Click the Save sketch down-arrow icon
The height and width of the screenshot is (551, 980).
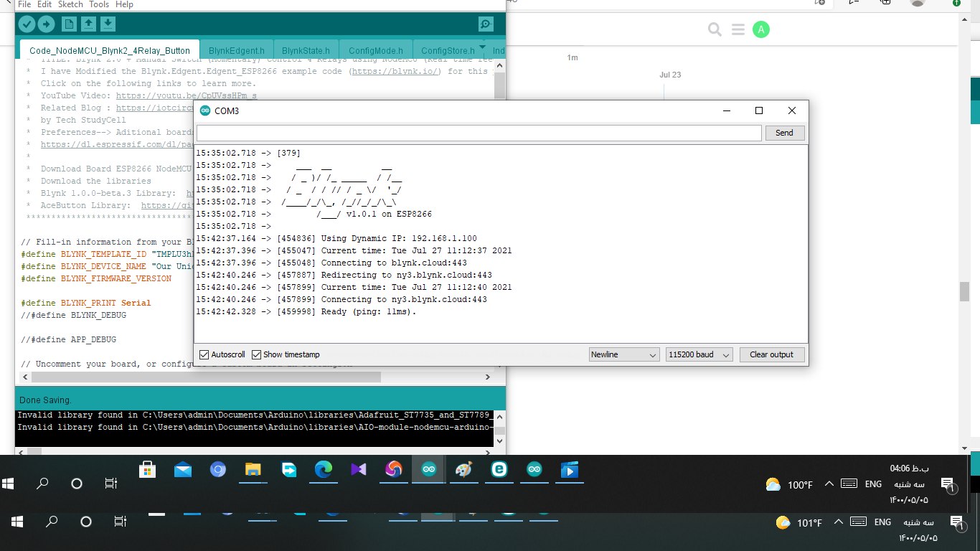pos(108,24)
